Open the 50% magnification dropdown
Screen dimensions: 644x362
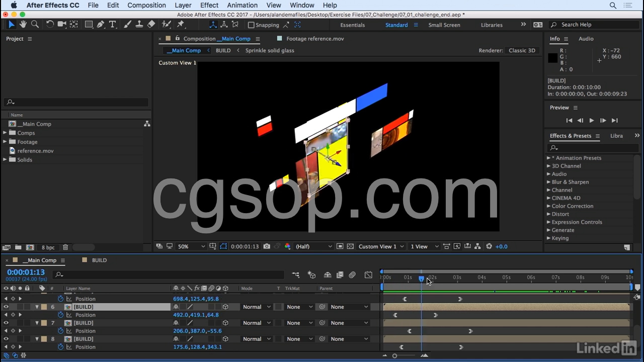pos(191,246)
